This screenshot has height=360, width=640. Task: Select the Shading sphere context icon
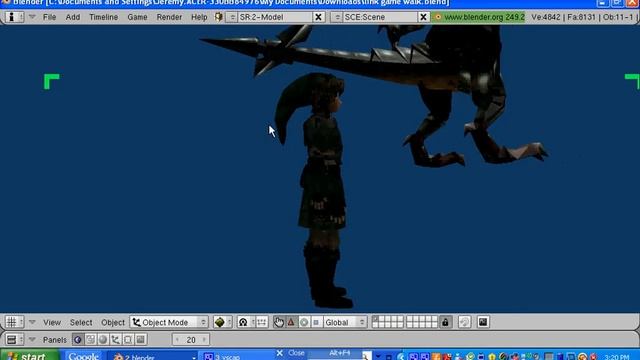point(103,340)
